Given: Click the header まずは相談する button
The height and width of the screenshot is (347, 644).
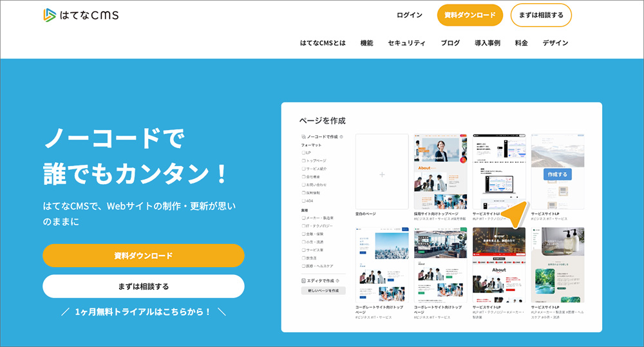Looking at the screenshot, I should 541,15.
